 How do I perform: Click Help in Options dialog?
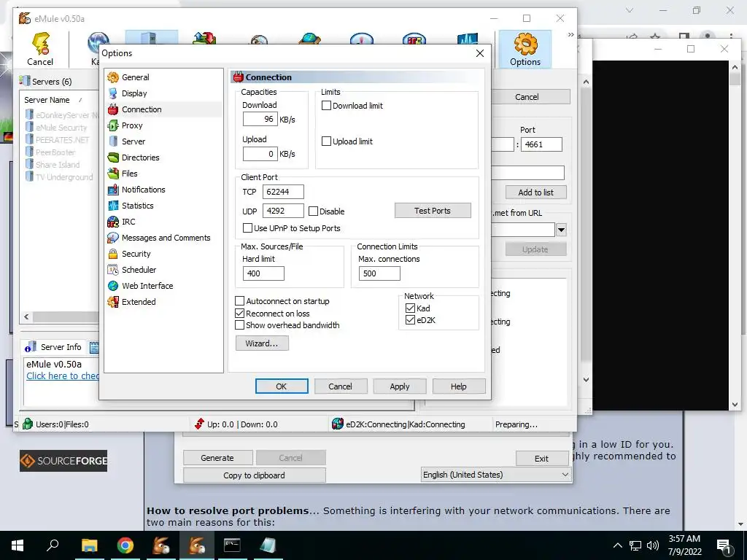pos(459,386)
